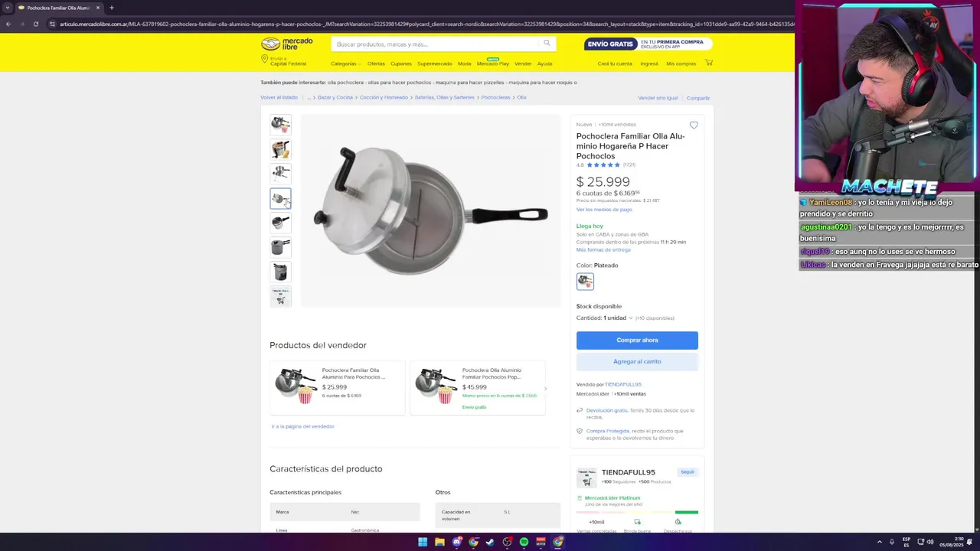Viewport: 980px width, 551px height.
Task: Click the Vender uno igual link
Action: click(658, 98)
